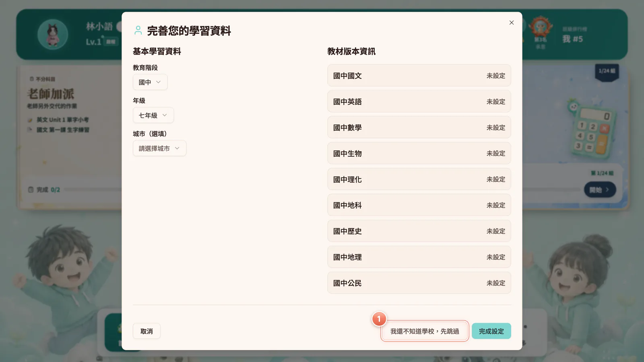Open the 年級 dropdown showing 七年級
This screenshot has width=644, height=362.
(153, 115)
